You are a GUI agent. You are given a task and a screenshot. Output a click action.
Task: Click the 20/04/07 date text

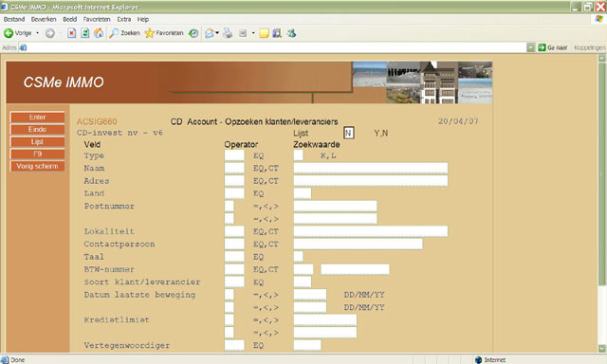[458, 121]
